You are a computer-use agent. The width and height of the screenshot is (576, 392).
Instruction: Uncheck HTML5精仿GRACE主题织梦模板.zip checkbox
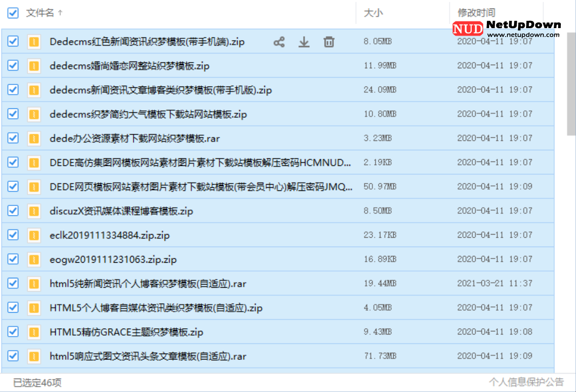[13, 331]
